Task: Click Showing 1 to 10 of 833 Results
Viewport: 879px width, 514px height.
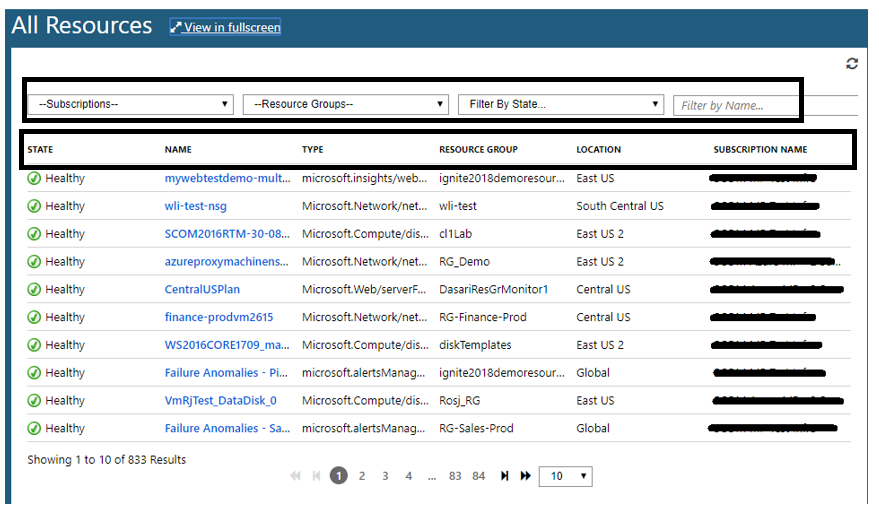Action: tap(107, 460)
